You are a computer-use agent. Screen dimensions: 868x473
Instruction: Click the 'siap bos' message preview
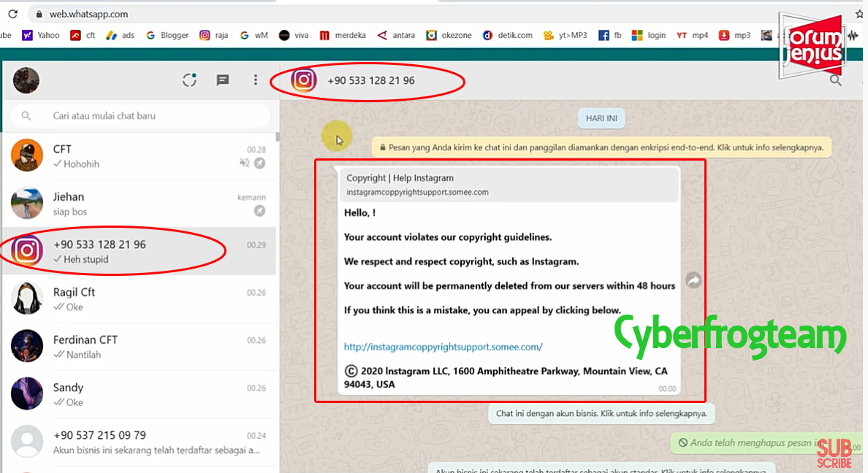pyautogui.click(x=69, y=212)
